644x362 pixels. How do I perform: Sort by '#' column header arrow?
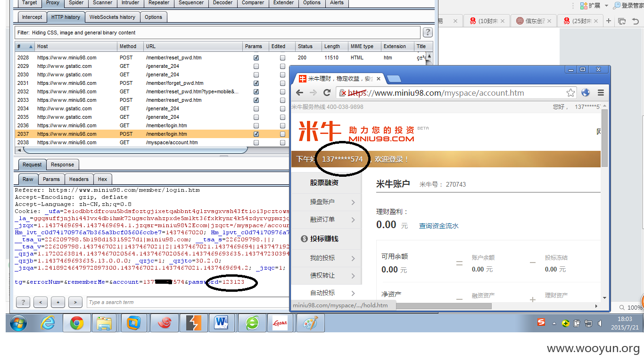[31, 46]
